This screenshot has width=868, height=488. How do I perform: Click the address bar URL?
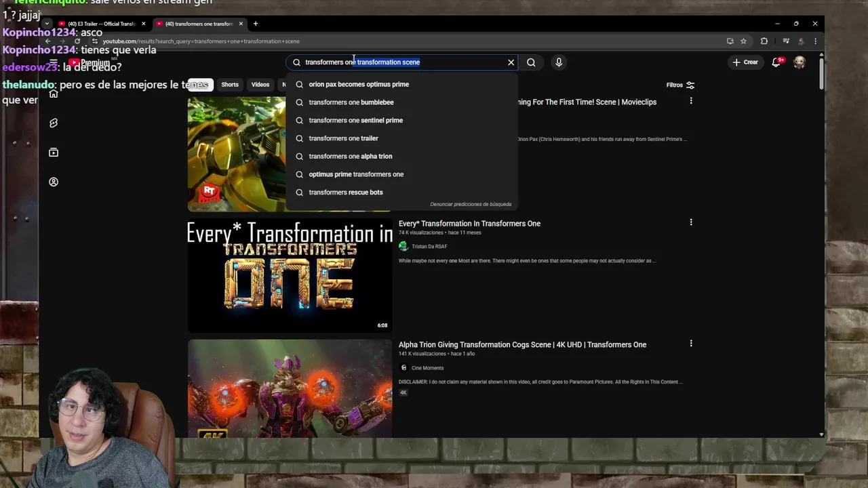tap(201, 41)
